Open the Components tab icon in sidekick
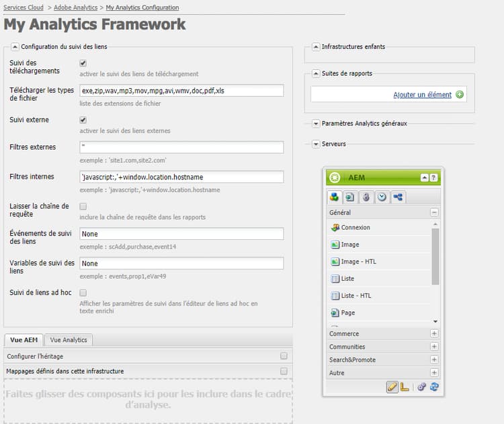Screen dimensions: 504x424 pyautogui.click(x=334, y=197)
